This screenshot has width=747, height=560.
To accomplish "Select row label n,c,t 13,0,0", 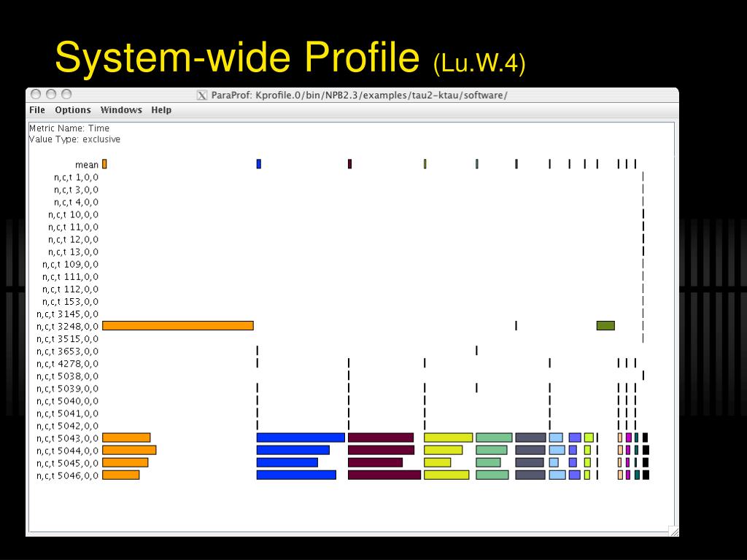I will [x=74, y=252].
